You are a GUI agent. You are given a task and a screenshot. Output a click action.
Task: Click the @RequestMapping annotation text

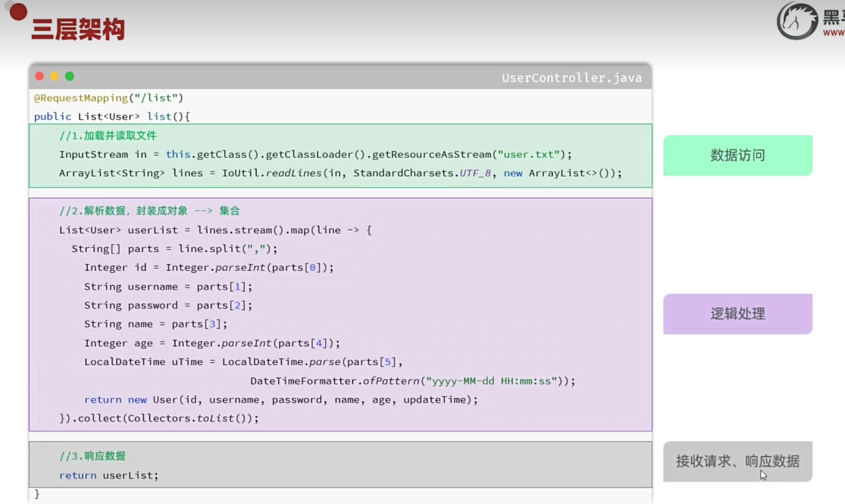click(81, 98)
